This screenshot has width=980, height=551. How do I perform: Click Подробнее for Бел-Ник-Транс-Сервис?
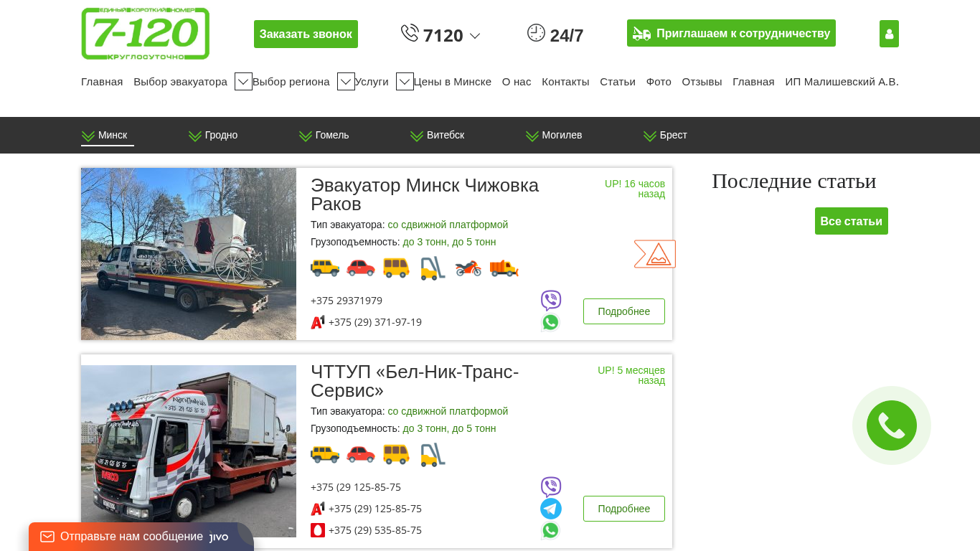coord(624,509)
